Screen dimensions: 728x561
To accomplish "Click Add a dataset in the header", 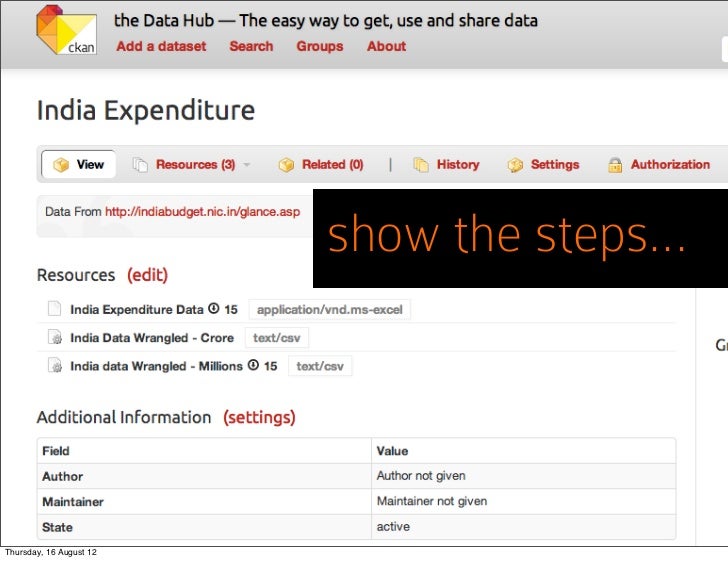I will (x=161, y=46).
